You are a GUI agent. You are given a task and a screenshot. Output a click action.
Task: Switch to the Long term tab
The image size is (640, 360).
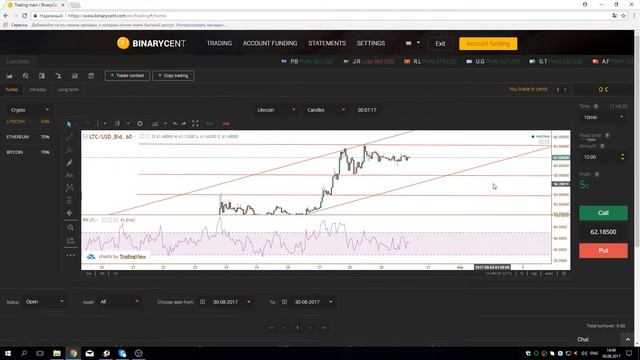pos(68,90)
